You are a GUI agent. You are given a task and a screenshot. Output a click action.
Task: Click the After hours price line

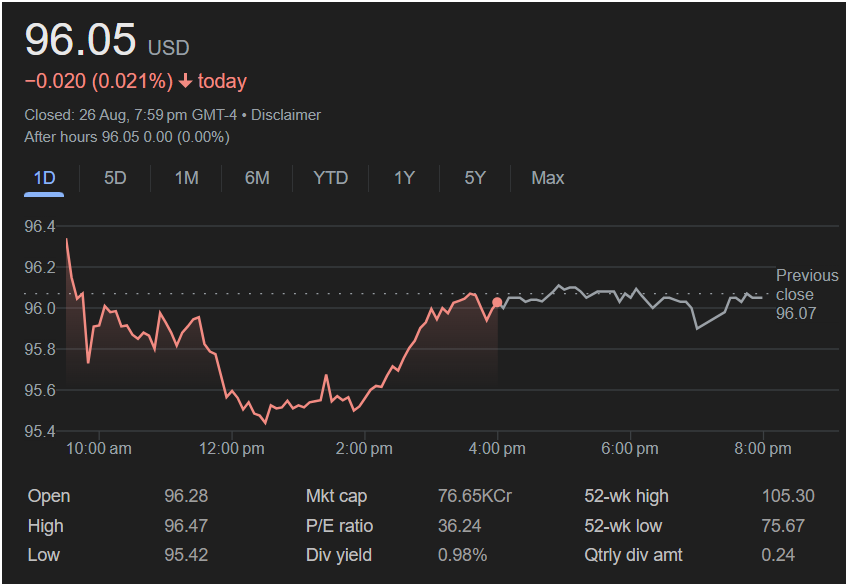[127, 137]
